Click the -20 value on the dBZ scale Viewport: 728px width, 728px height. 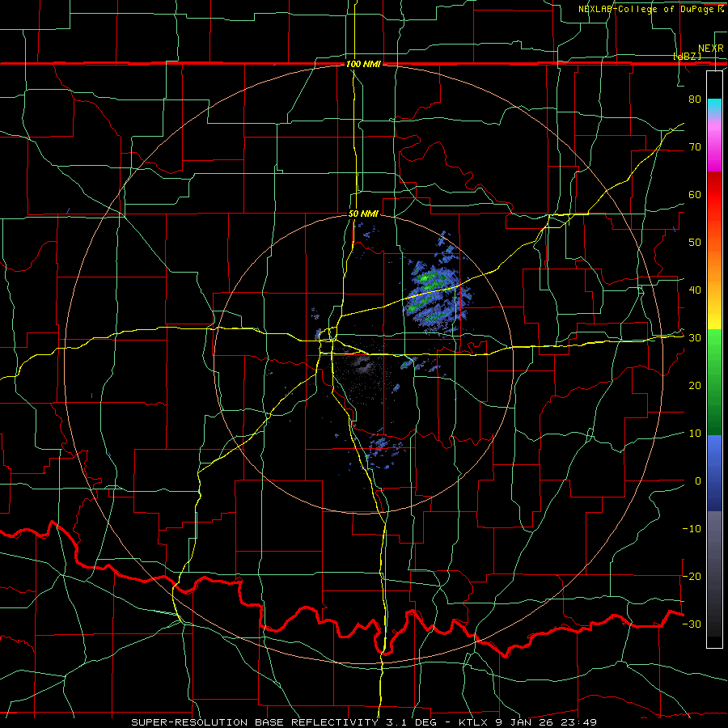(x=692, y=577)
